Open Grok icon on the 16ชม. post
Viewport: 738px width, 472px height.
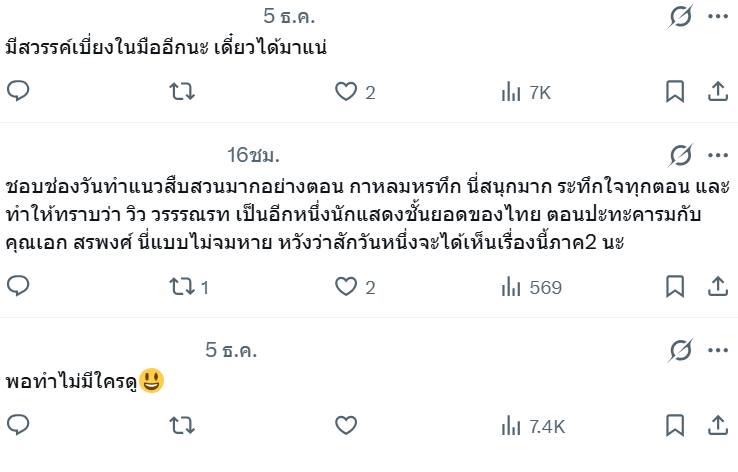(680, 155)
